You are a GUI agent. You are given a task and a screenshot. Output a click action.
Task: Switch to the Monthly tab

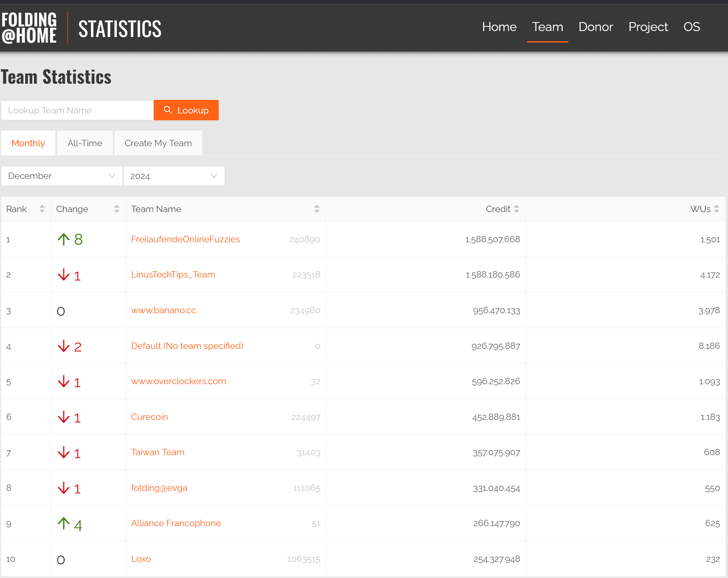(28, 143)
